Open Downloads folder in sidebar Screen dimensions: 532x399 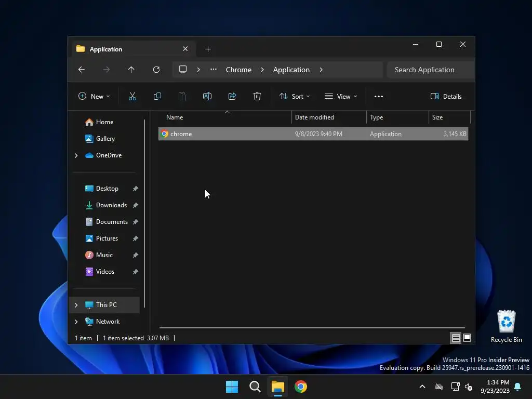tap(111, 205)
